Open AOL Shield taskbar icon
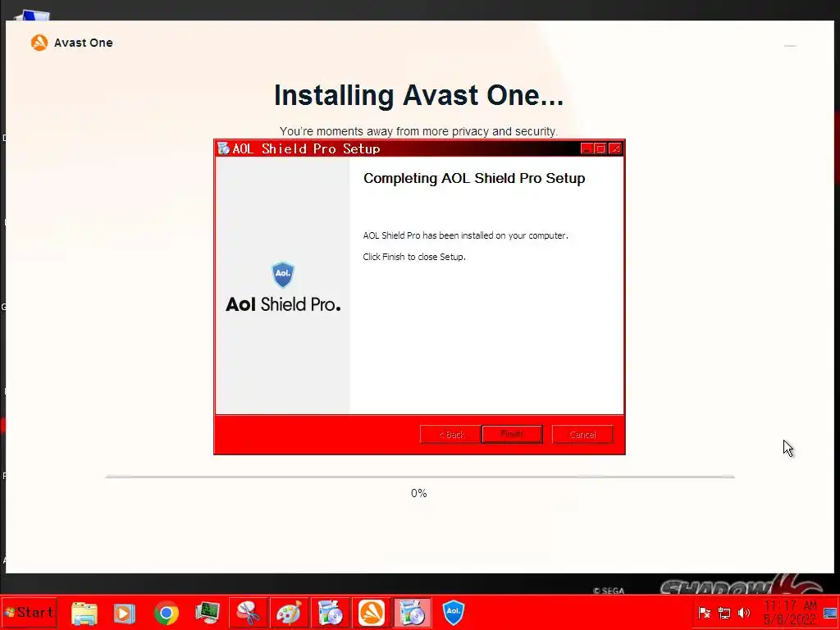 (453, 612)
